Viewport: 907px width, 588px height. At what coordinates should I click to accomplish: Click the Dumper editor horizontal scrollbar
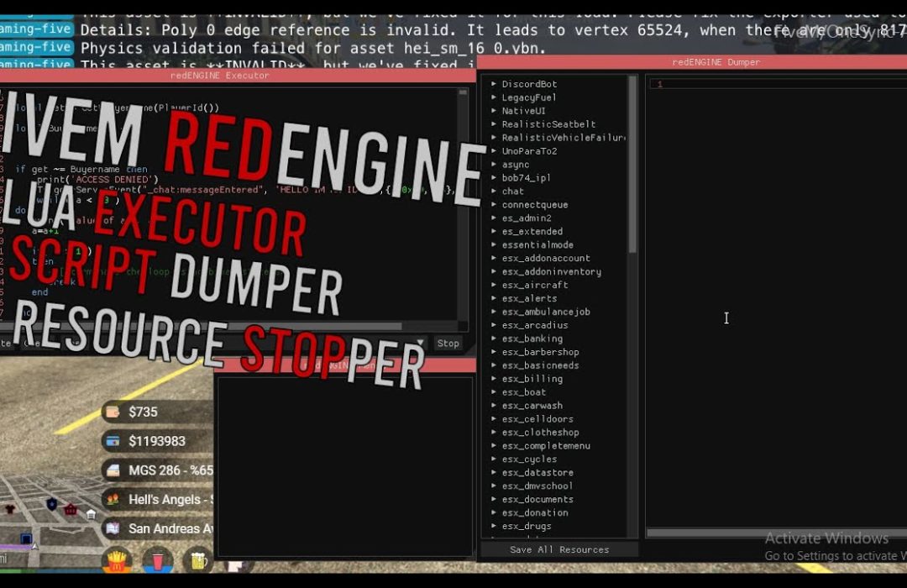tap(776, 533)
